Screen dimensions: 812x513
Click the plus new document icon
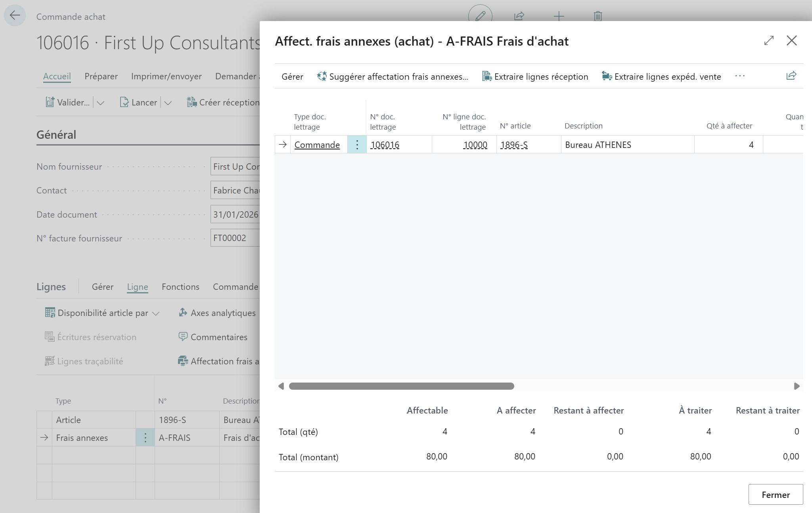coord(559,16)
